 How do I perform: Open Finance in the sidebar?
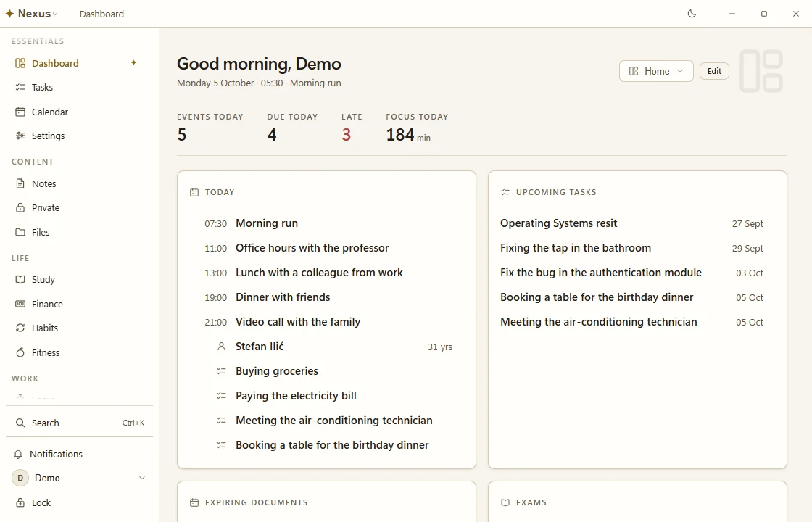79,304
